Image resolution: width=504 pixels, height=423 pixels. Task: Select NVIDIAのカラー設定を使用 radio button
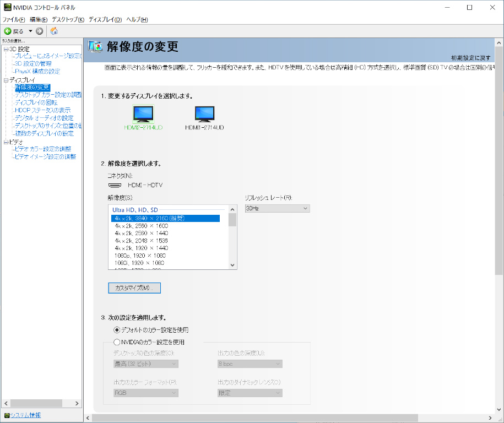117,342
